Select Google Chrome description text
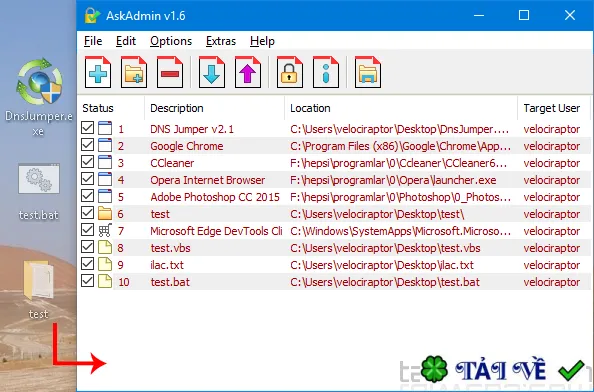594x392 pixels. pos(187,146)
